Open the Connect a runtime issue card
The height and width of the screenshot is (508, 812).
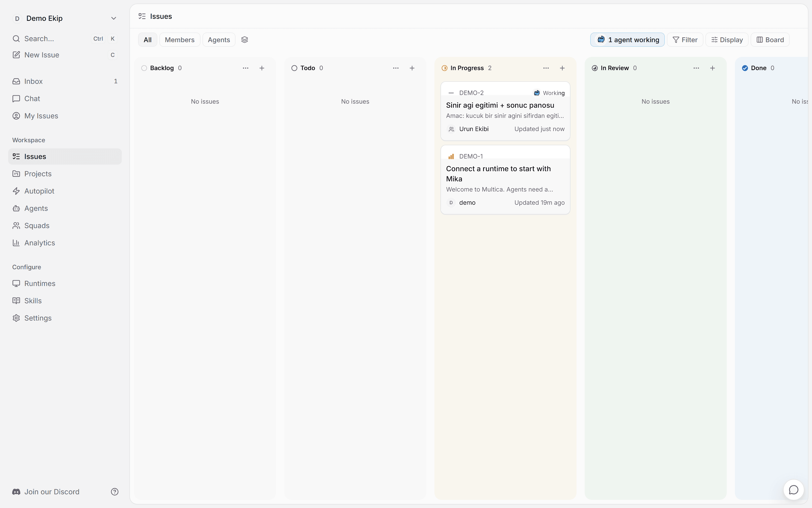(505, 179)
